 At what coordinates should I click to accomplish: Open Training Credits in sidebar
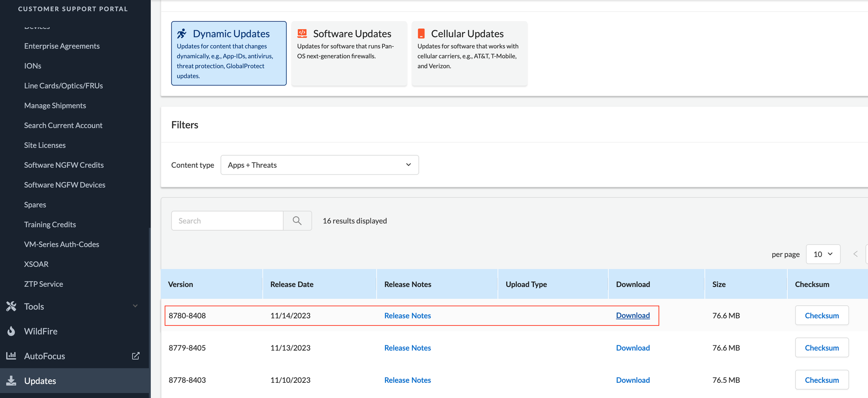[x=50, y=225]
